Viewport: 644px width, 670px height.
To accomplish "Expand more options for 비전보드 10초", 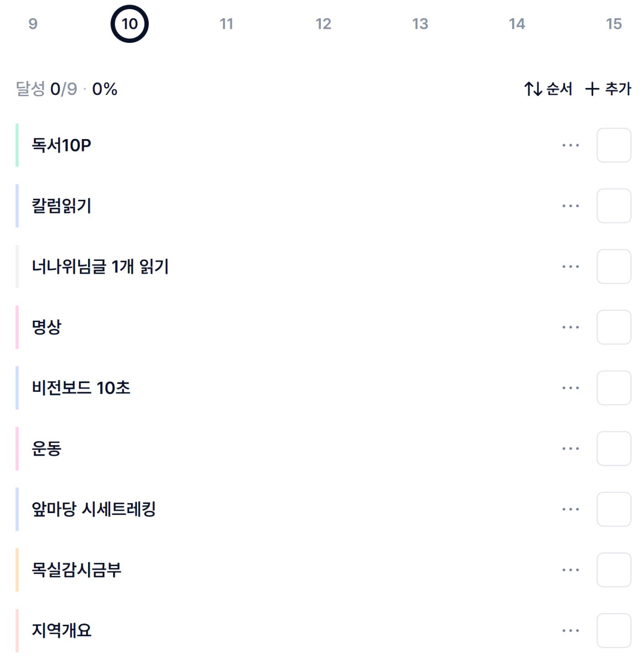I will click(571, 388).
